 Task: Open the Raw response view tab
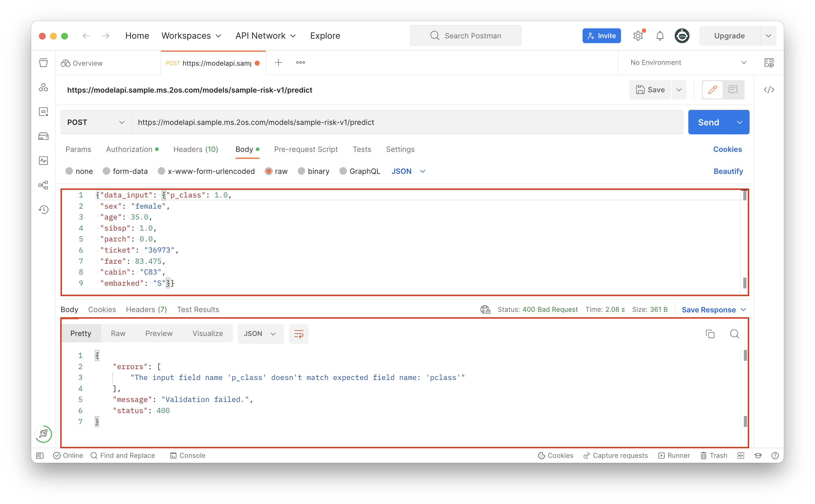pyautogui.click(x=118, y=333)
